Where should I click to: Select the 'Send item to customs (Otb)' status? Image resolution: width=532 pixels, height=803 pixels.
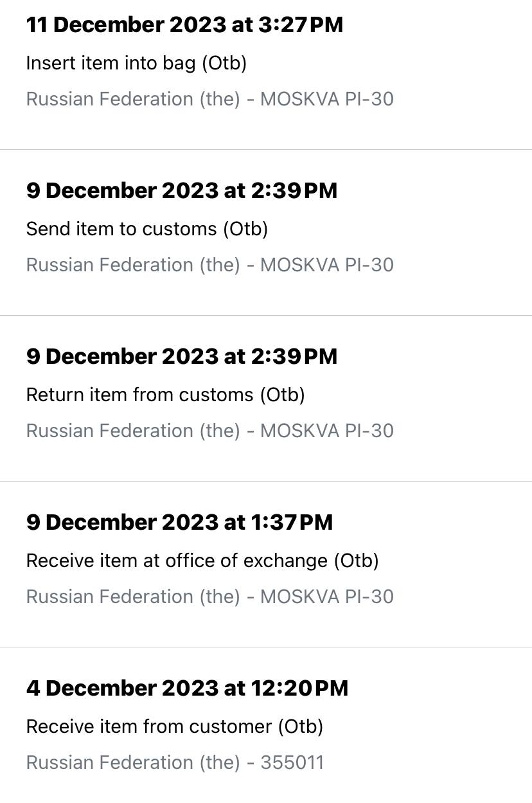tap(146, 229)
